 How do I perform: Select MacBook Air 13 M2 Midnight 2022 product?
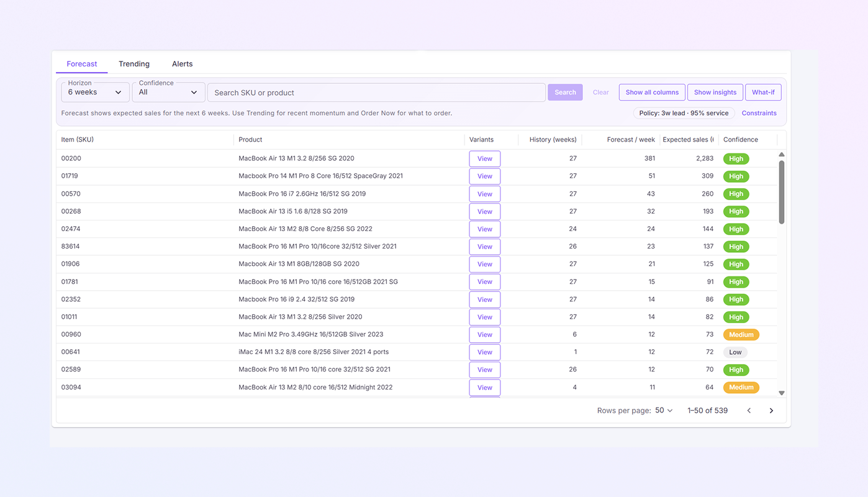[315, 387]
